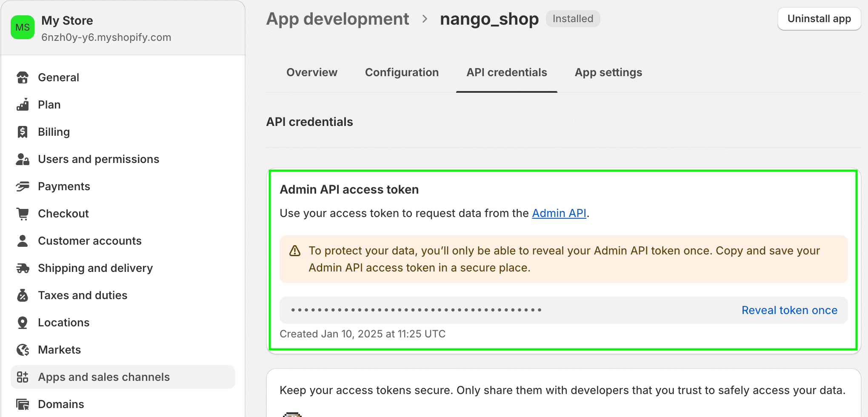Viewport: 868px width, 417px height.
Task: Click the Payments icon
Action: (x=23, y=186)
